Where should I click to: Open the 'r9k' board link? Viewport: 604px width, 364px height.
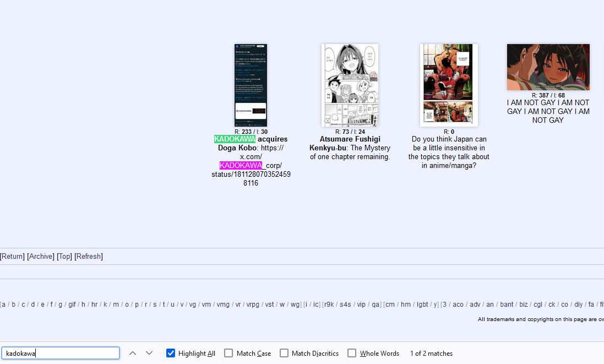point(329,305)
